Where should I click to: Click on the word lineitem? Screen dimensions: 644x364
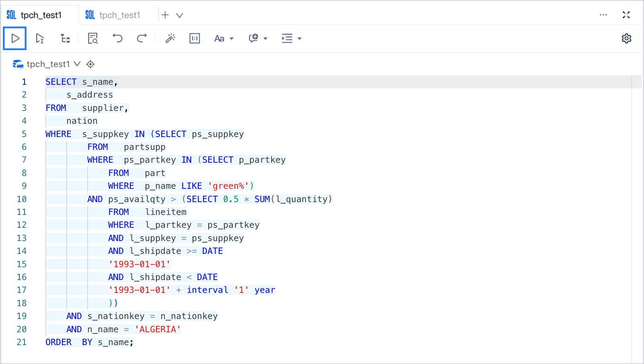[x=166, y=212]
